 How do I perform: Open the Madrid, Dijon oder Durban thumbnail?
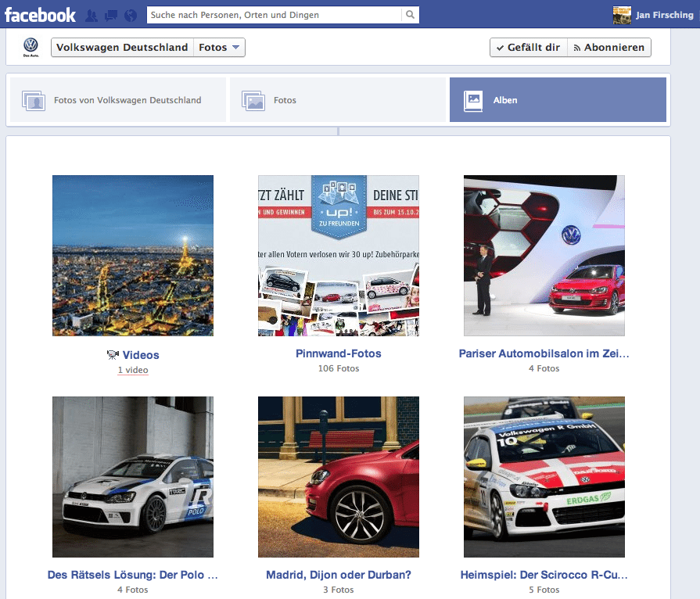(x=339, y=477)
